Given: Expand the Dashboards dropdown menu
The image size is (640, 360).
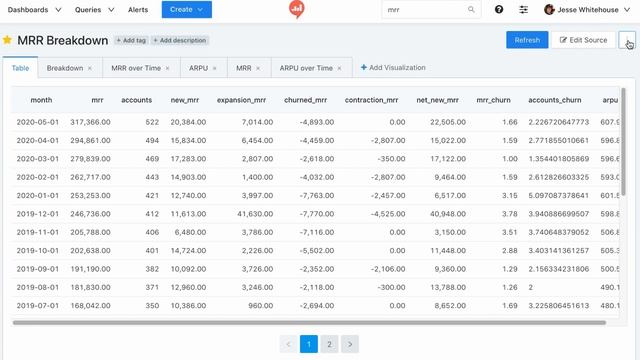Looking at the screenshot, I should (34, 9).
